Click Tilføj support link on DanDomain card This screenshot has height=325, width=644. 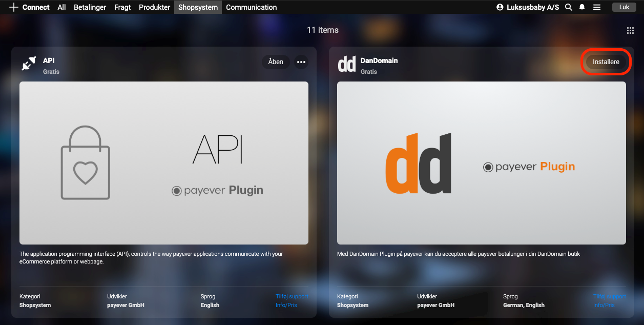[610, 296]
